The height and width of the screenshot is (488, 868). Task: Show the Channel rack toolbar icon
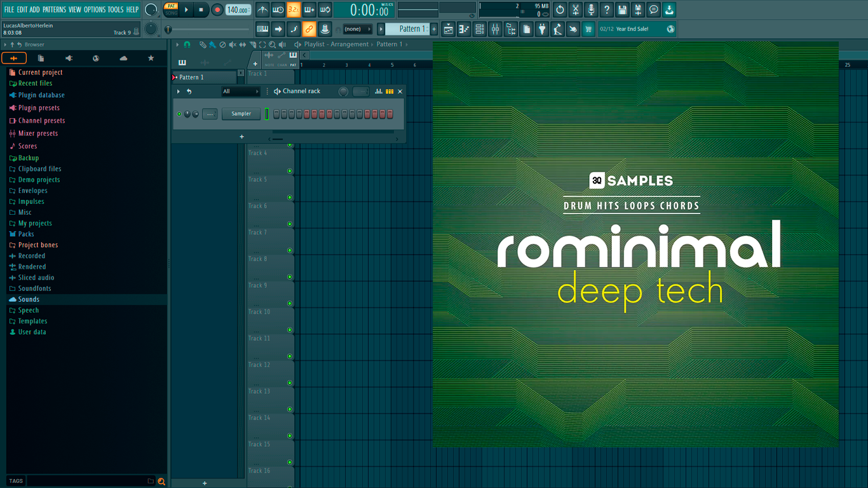tap(480, 29)
